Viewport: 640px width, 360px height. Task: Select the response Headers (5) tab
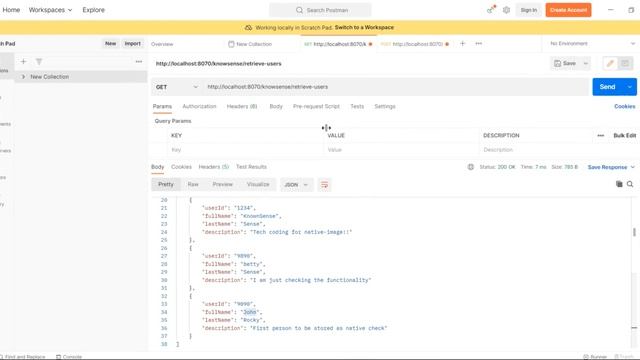click(x=213, y=167)
